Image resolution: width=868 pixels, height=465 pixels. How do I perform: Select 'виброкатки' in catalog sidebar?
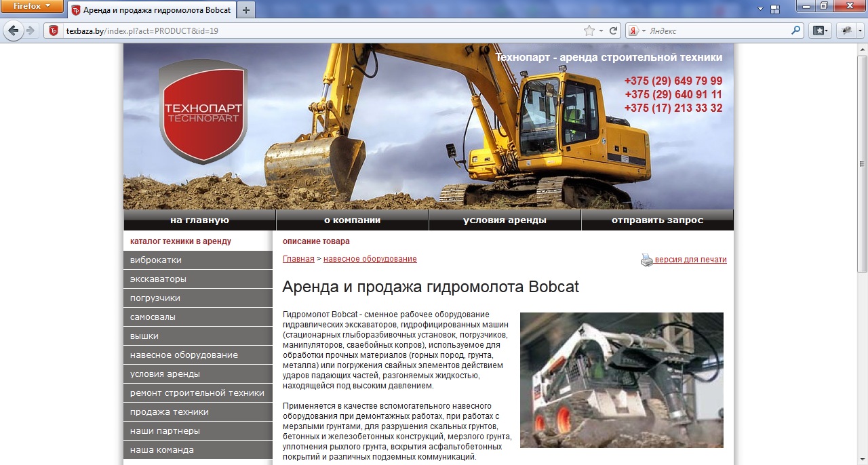point(198,260)
